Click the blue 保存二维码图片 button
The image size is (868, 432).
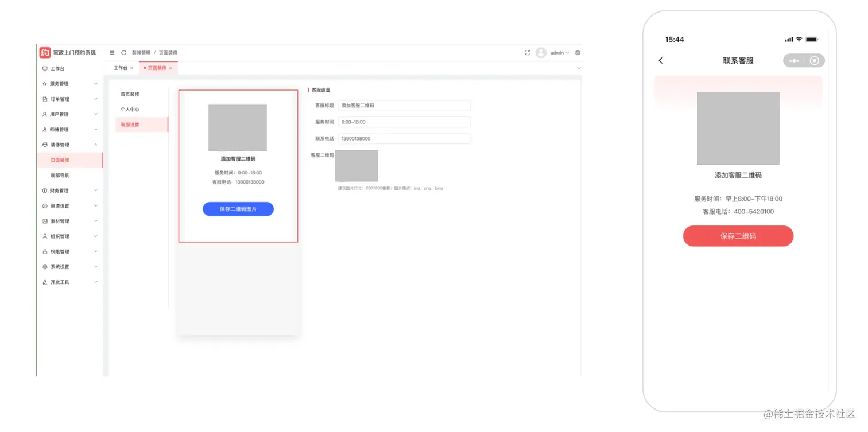[238, 209]
